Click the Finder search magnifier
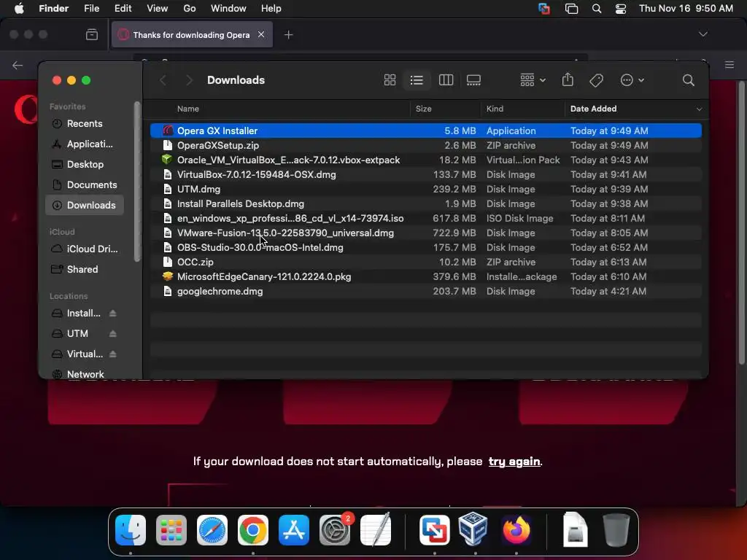 (x=688, y=80)
